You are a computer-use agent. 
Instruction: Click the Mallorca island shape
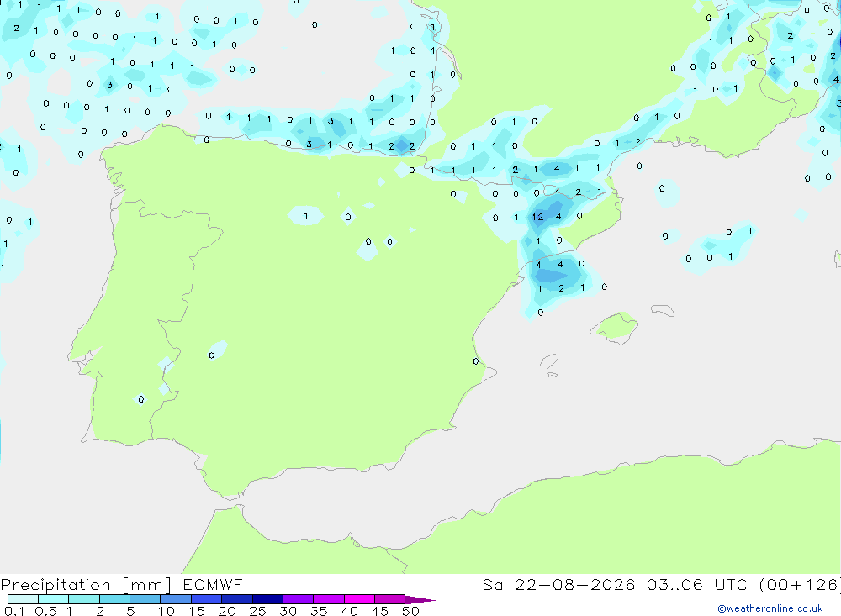coord(614,327)
